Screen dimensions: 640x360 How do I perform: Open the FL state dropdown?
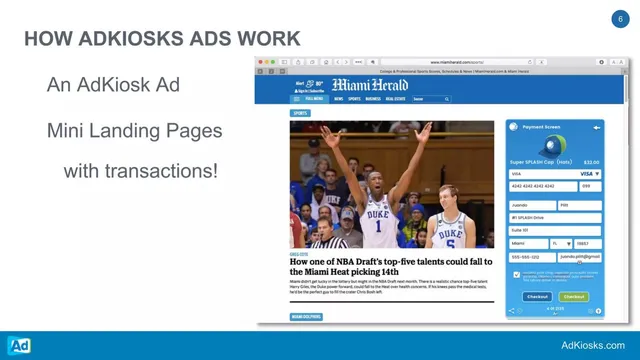tap(561, 244)
